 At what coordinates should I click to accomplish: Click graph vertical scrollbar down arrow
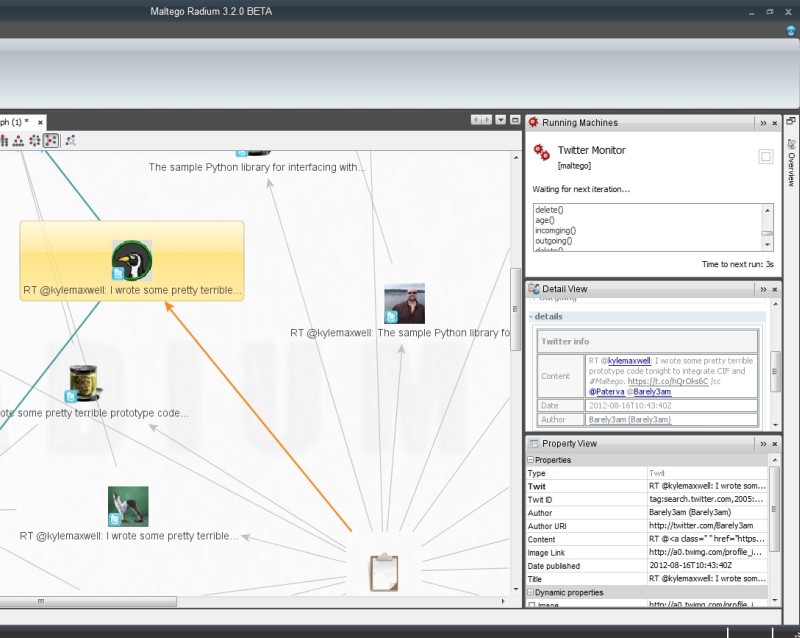pos(515,589)
